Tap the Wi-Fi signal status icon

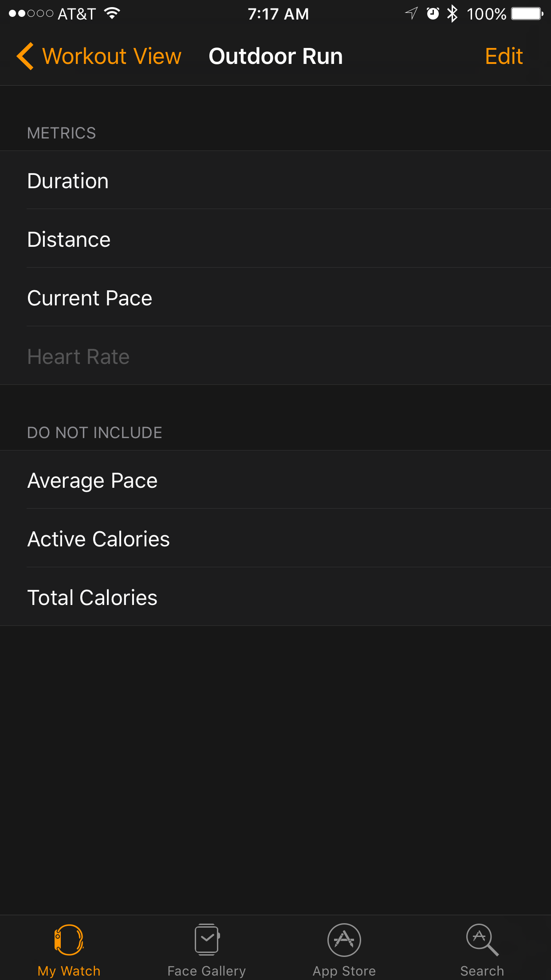click(x=112, y=14)
